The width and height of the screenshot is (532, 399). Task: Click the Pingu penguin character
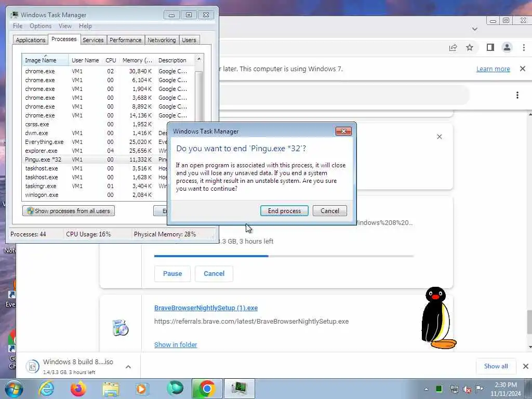point(438,318)
